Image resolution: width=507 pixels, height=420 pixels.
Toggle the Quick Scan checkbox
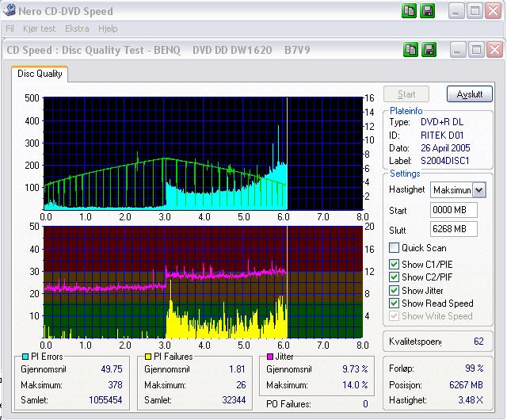pos(394,248)
